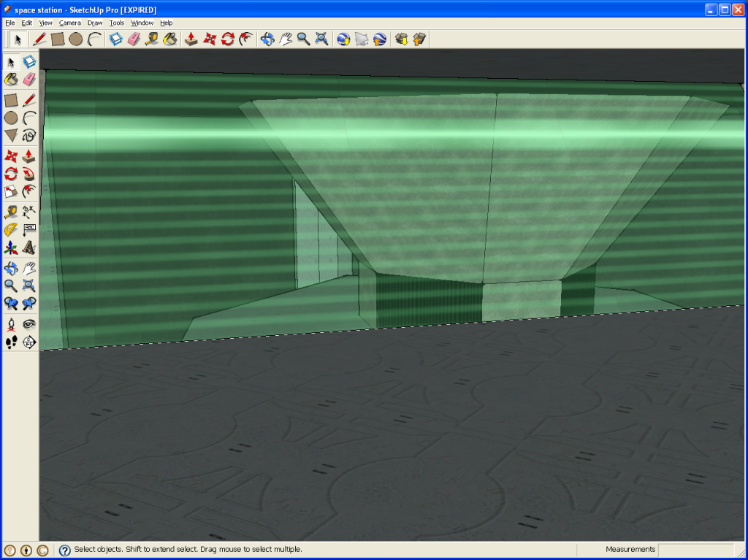
Task: Select arrow tool in left palette
Action: pyautogui.click(x=11, y=62)
